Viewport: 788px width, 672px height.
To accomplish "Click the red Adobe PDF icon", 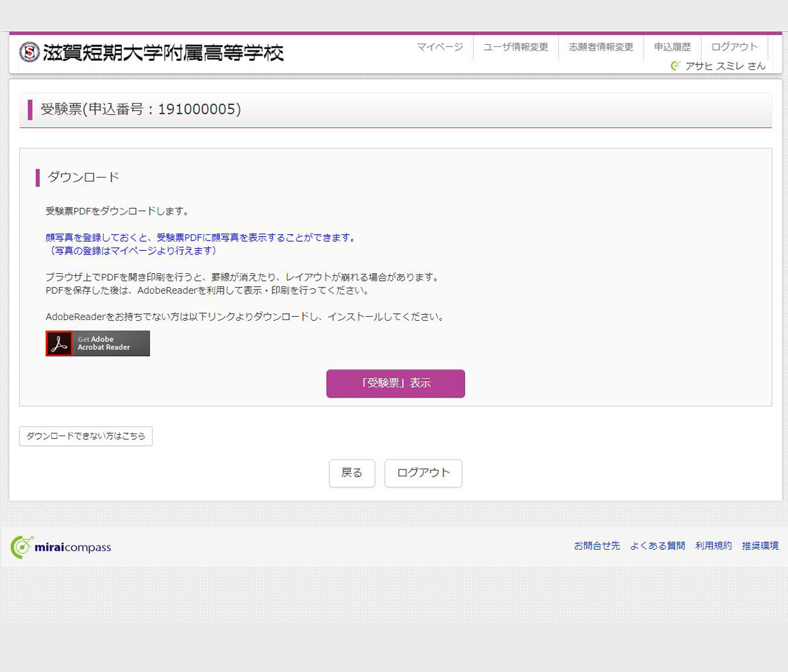I will 59,344.
